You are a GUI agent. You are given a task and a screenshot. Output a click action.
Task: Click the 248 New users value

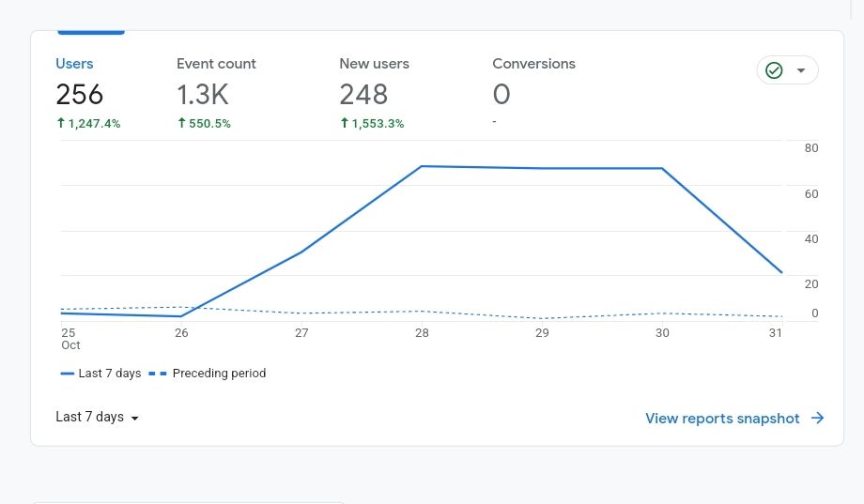(x=363, y=95)
